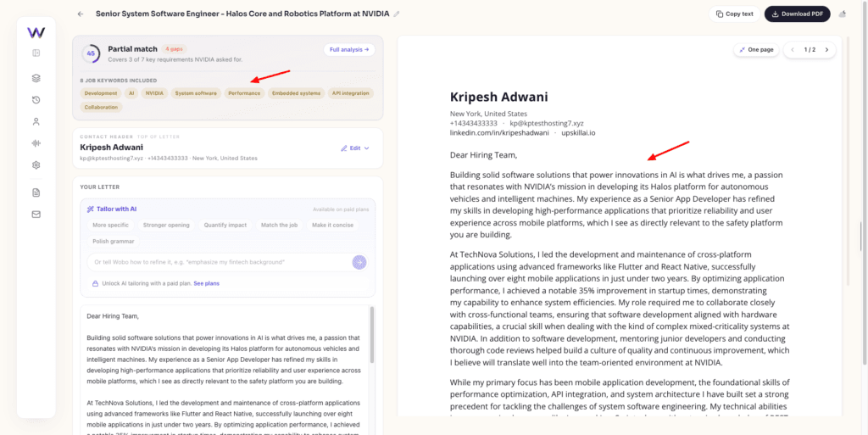This screenshot has width=868, height=435.
Task: Focus the Tell Wobo refine input field
Action: point(220,262)
